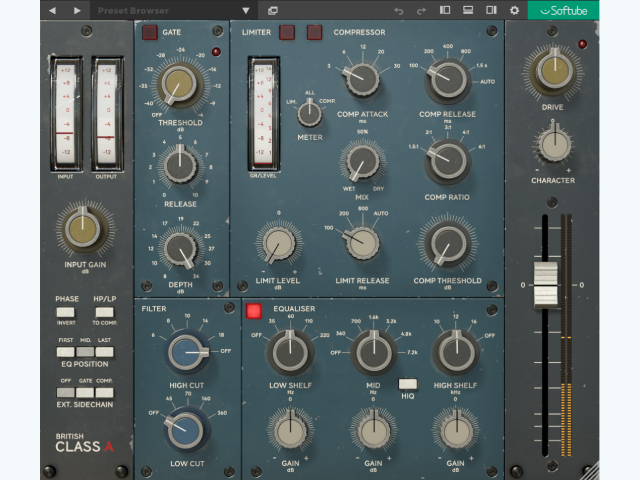Screen dimensions: 640x480
Task: Toggle the COMPRESSOR on/off button
Action: click(x=314, y=32)
